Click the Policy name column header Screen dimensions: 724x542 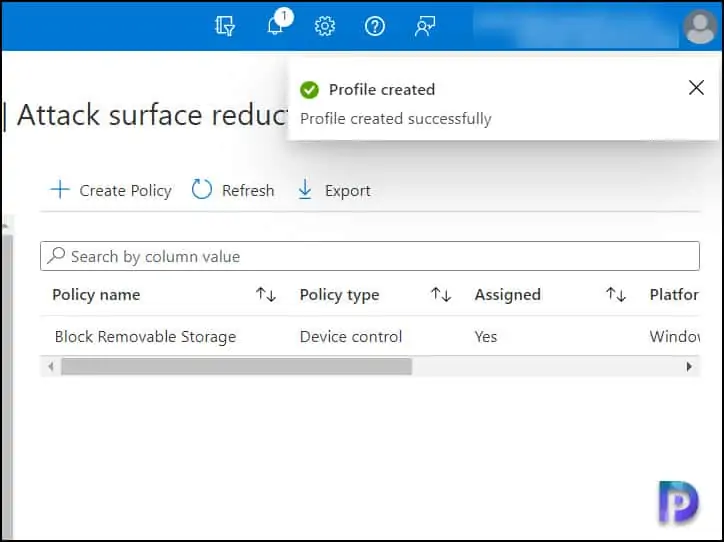(x=96, y=295)
